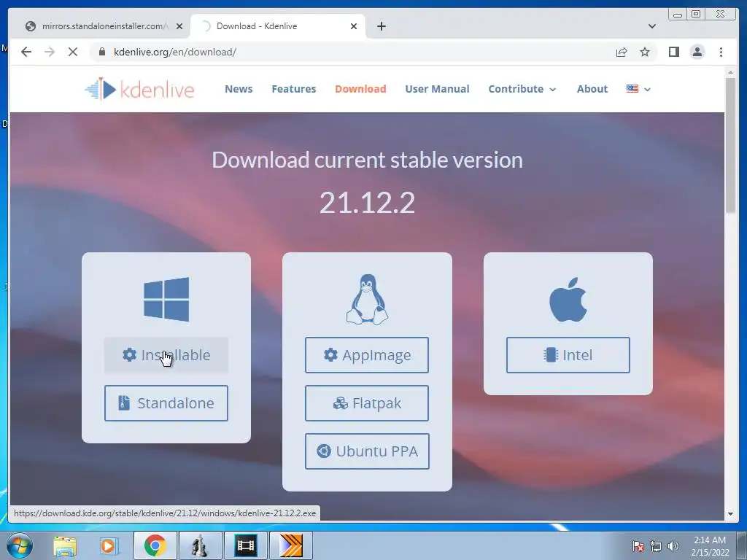Click the Kdenlive logo in the header
Screen dimensions: 747x560
[139, 89]
